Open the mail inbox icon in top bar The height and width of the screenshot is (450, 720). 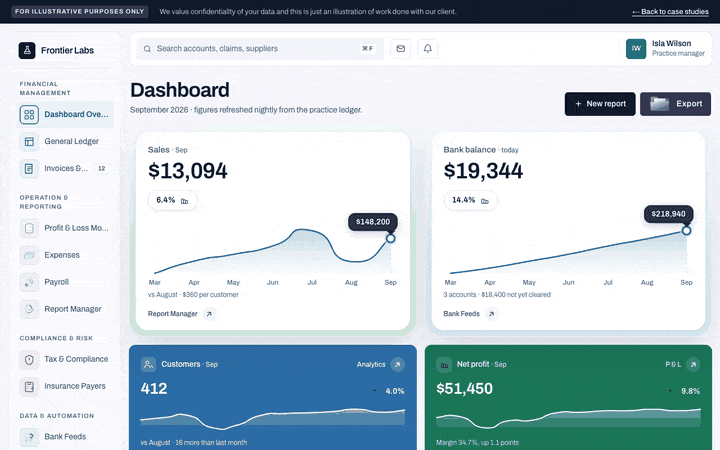400,49
